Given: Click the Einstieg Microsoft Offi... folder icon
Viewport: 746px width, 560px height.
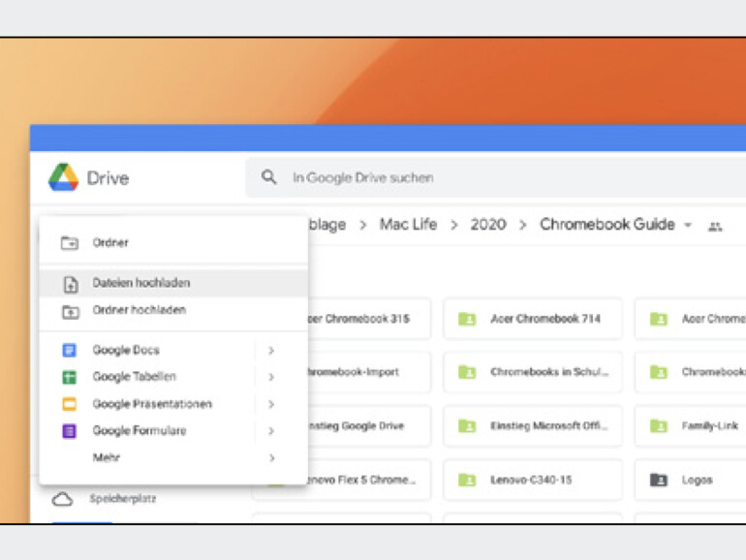Looking at the screenshot, I should [x=467, y=426].
